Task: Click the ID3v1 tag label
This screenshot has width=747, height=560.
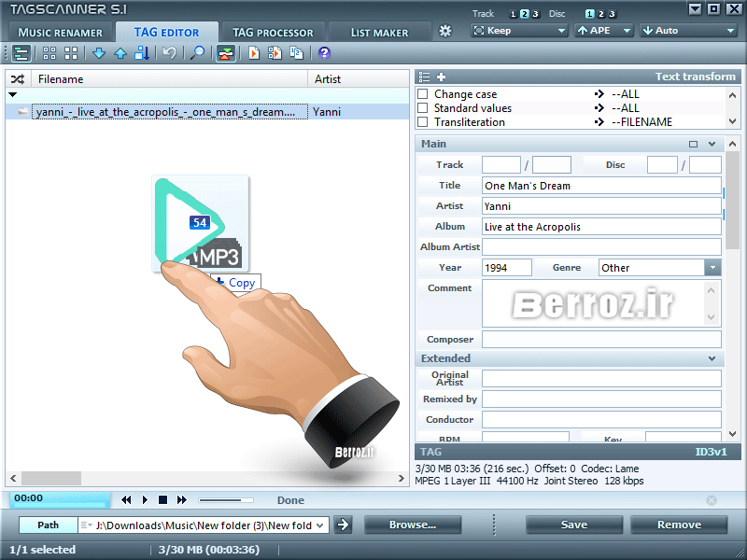Action: [711, 452]
